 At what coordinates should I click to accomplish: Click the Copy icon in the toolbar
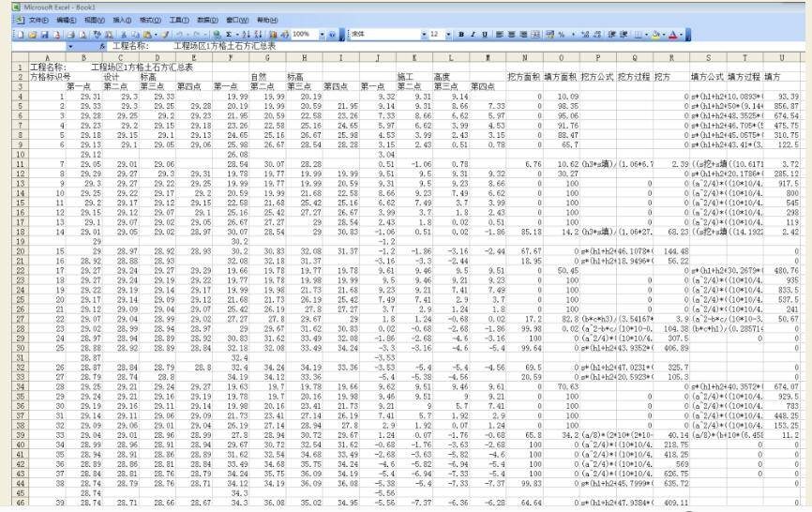tap(136, 35)
